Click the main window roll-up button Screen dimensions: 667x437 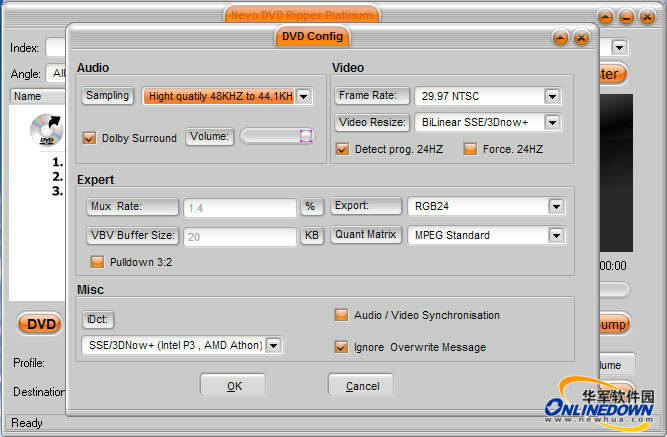click(605, 17)
